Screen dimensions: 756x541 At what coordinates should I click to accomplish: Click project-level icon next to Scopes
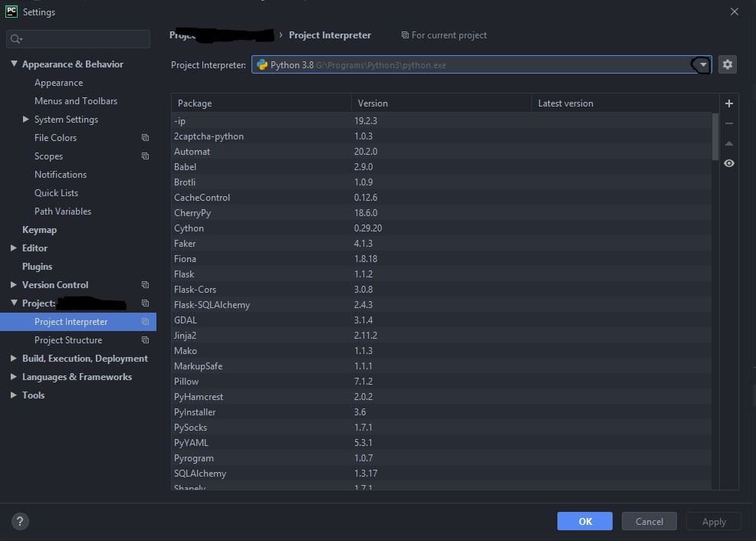click(x=145, y=156)
